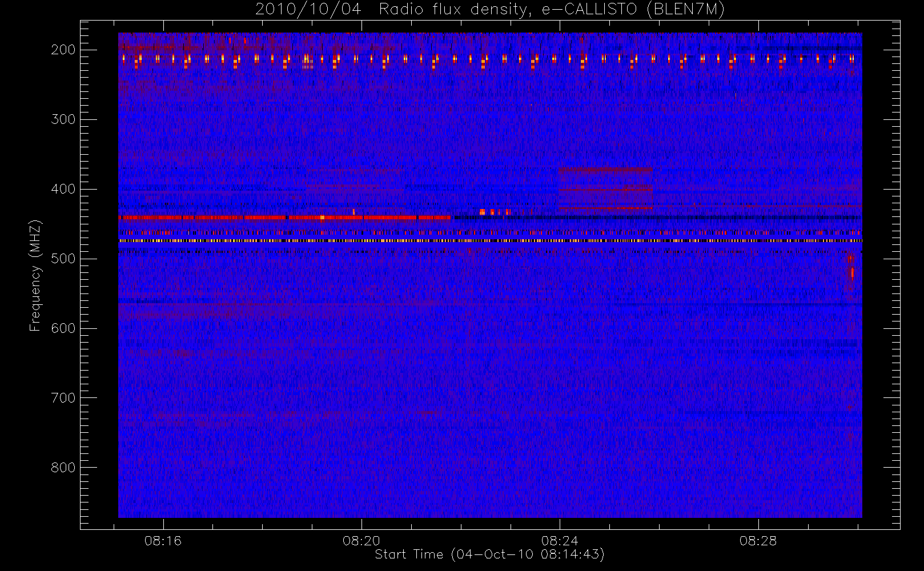Click the red rectangular patch near 08:25

coord(605,189)
